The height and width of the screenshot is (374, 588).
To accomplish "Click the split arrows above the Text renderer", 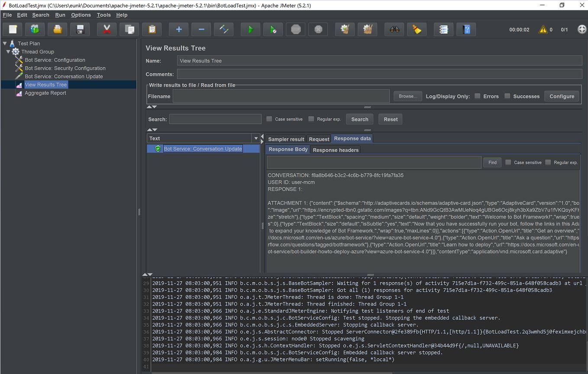I will coord(152,130).
